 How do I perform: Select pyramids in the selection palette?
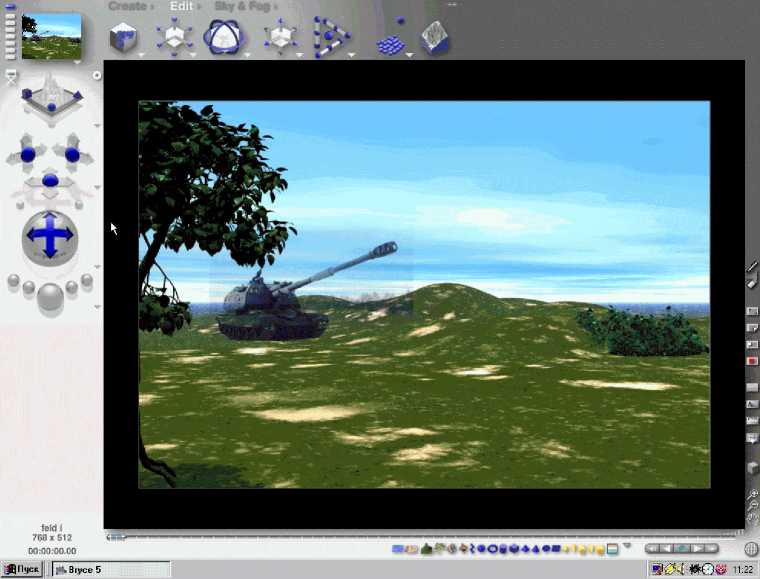click(525, 549)
